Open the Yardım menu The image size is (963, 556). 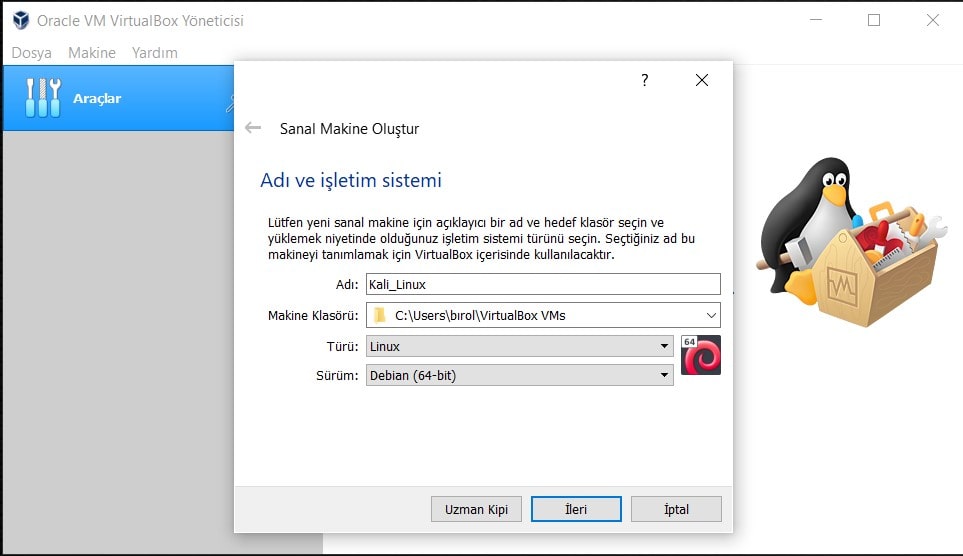pos(155,53)
